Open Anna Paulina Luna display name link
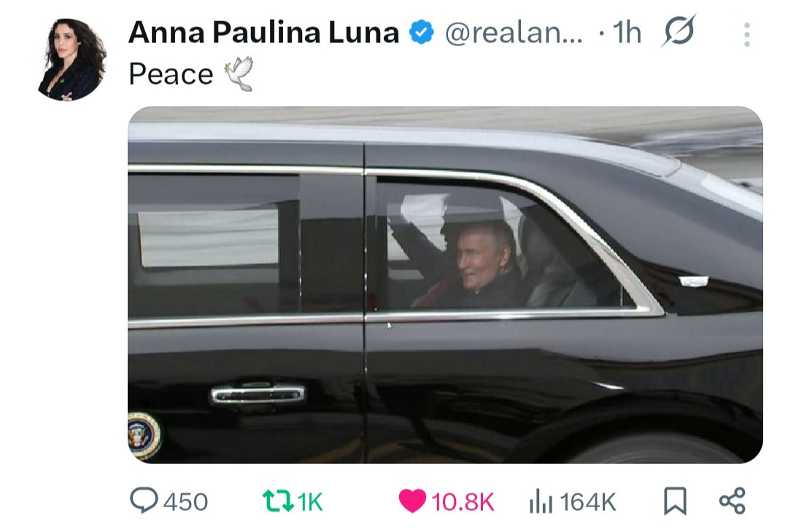Image resolution: width=788 pixels, height=532 pixels. click(264, 33)
